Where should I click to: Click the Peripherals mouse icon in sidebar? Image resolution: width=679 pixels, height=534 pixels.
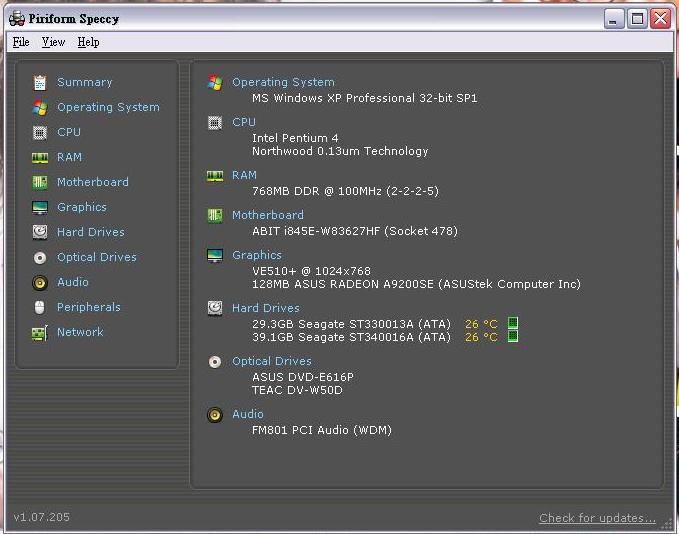coord(40,307)
